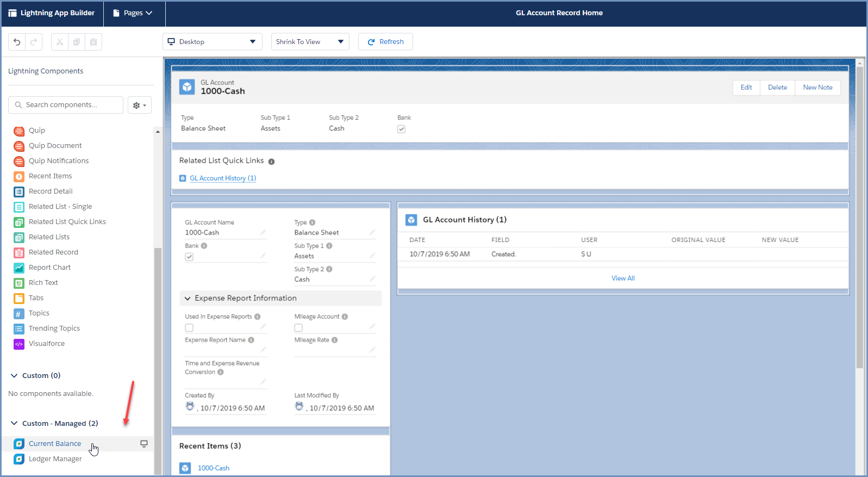Open the Pages dropdown menu
The height and width of the screenshot is (477, 868).
[133, 13]
